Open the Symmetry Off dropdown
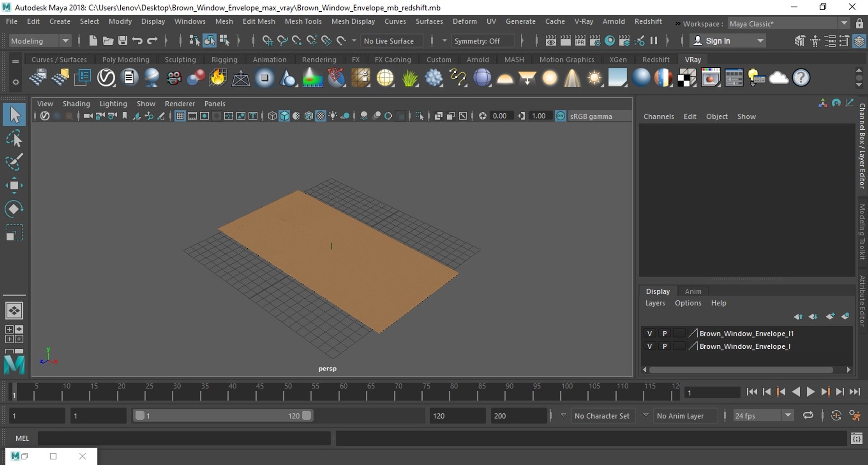Screen dimensions: 868x465 coord(482,41)
